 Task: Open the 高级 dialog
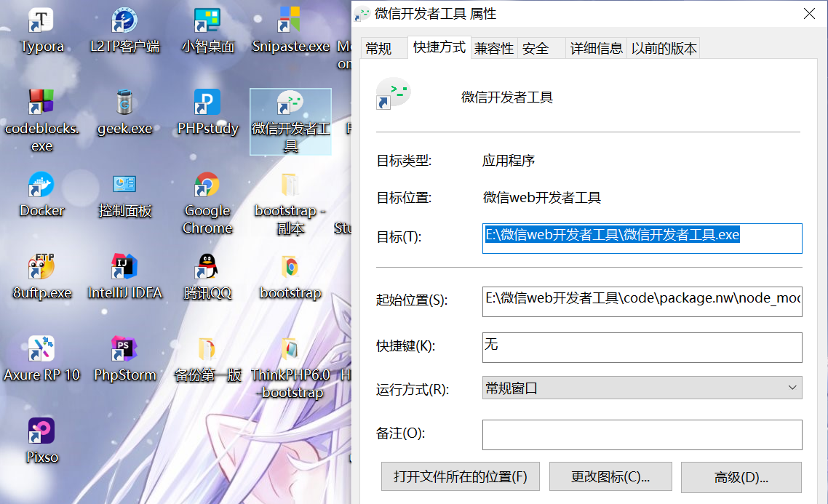741,476
